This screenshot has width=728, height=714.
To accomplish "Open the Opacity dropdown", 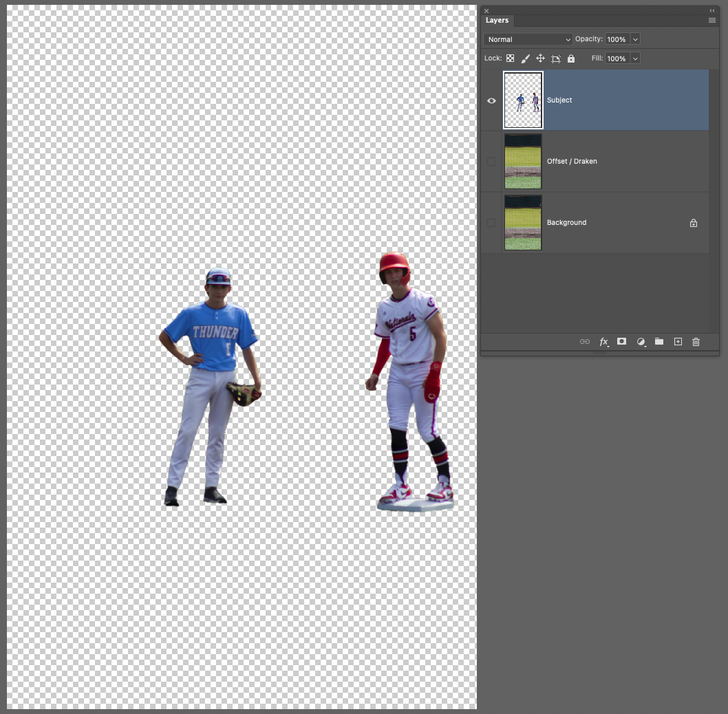I will [x=634, y=39].
